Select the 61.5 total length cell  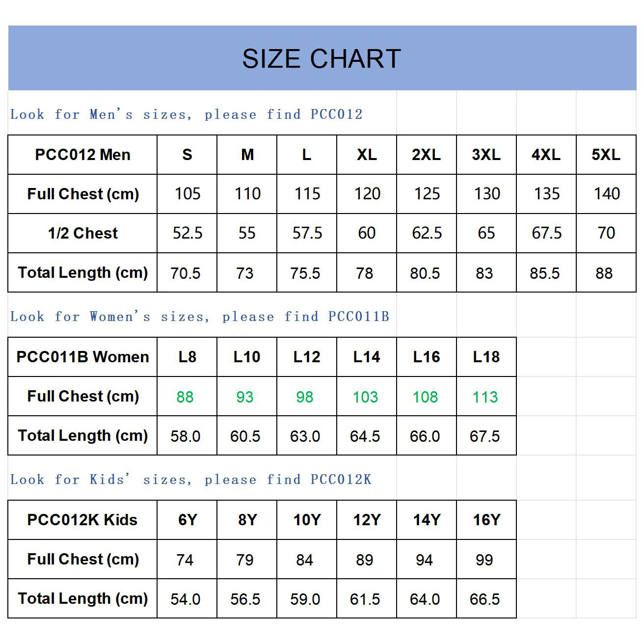pyautogui.click(x=365, y=599)
